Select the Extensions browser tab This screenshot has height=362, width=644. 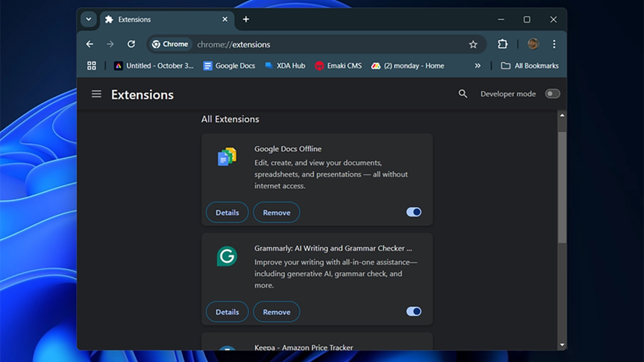tap(166, 20)
